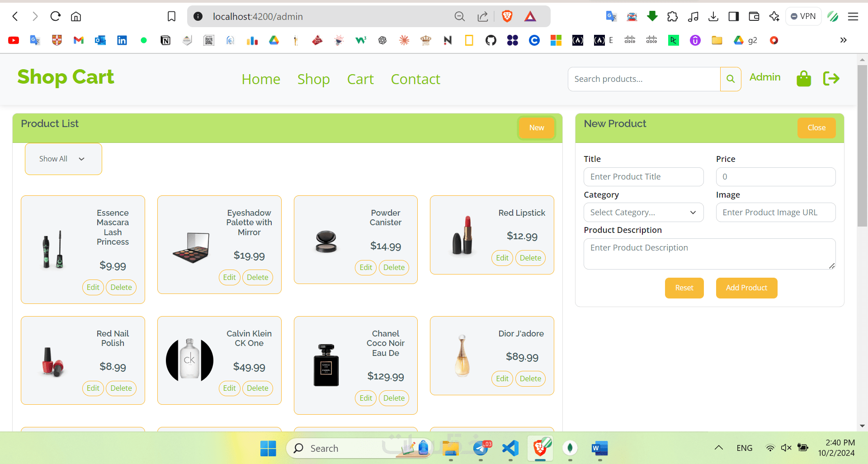This screenshot has height=464, width=868.
Task: Edit the Calvin Klein CK One product
Action: 230,388
